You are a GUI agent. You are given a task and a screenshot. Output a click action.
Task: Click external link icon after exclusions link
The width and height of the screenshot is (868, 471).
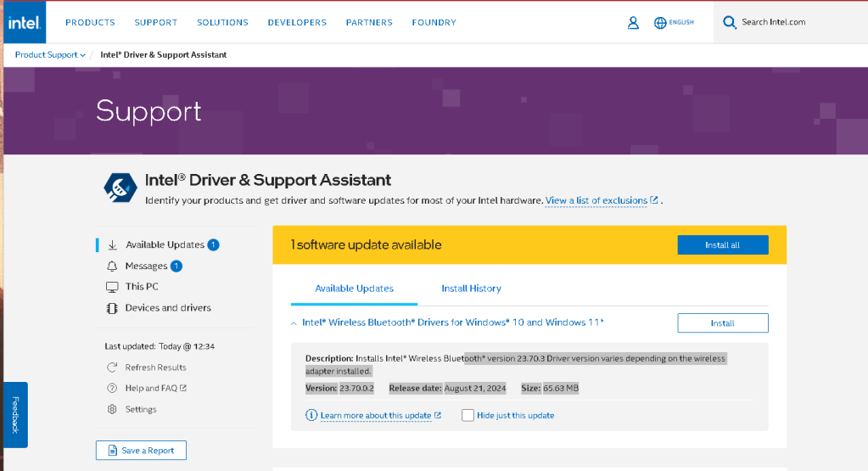tap(654, 199)
